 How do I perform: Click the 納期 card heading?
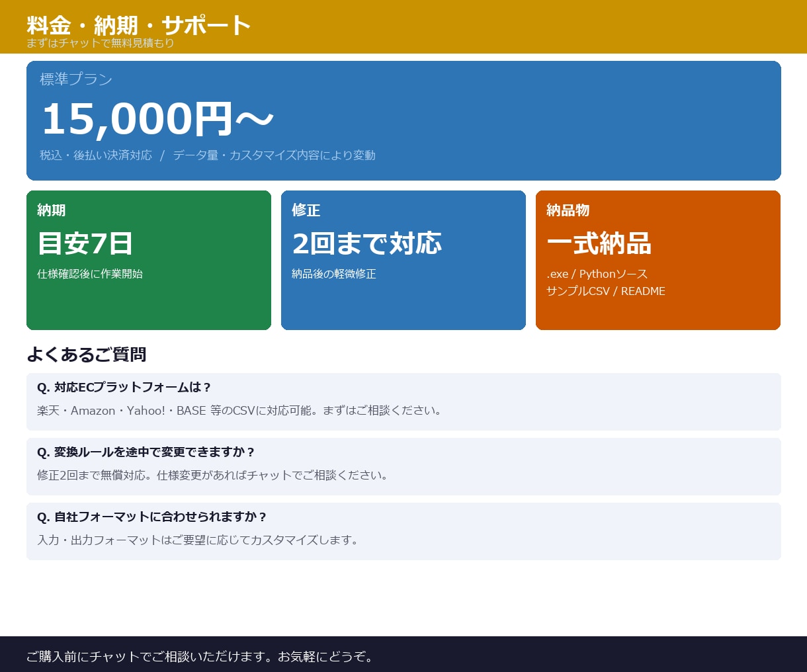pyautogui.click(x=52, y=210)
